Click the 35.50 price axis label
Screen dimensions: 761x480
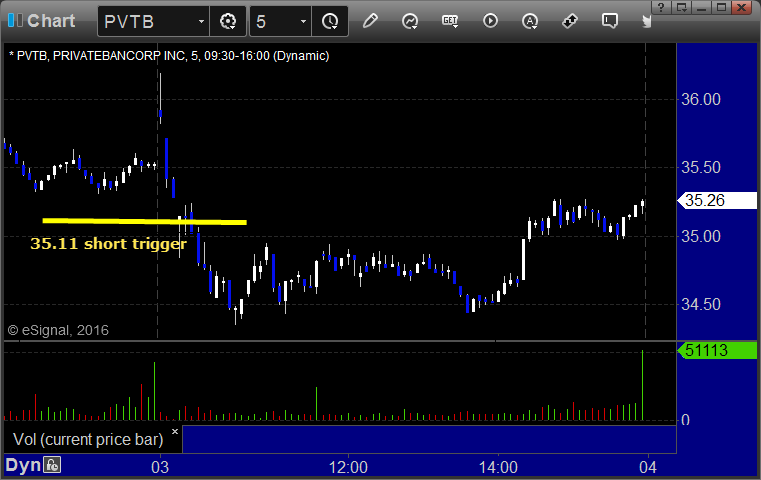point(701,167)
